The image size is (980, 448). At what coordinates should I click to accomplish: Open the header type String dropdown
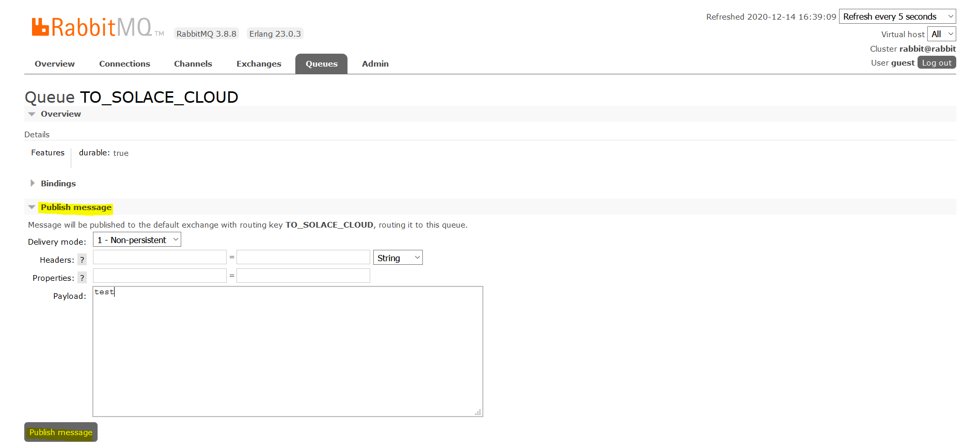coord(398,258)
